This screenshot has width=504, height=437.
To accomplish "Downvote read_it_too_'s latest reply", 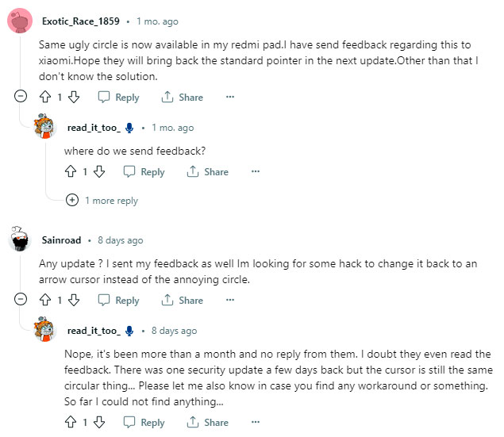I will click(99, 422).
